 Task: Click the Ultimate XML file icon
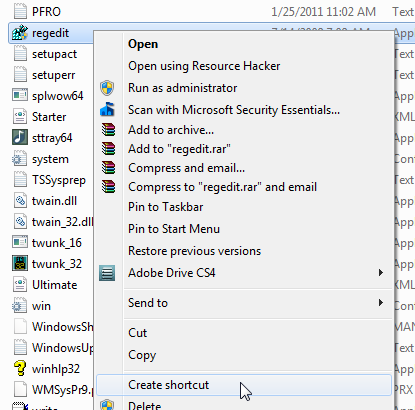pos(20,285)
